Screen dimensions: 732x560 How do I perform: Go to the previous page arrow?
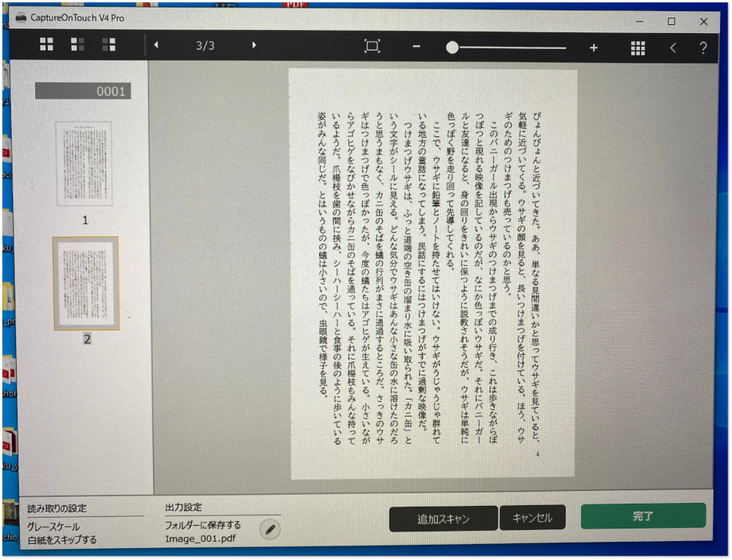[x=156, y=45]
